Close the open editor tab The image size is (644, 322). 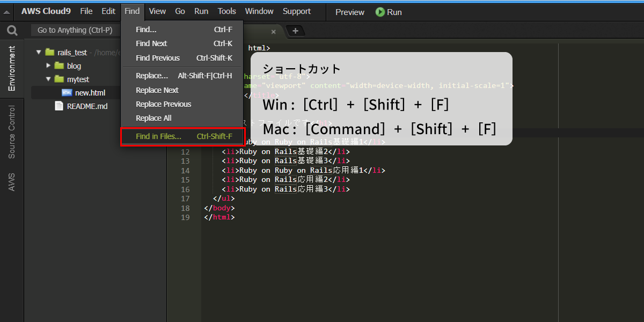pyautogui.click(x=273, y=32)
